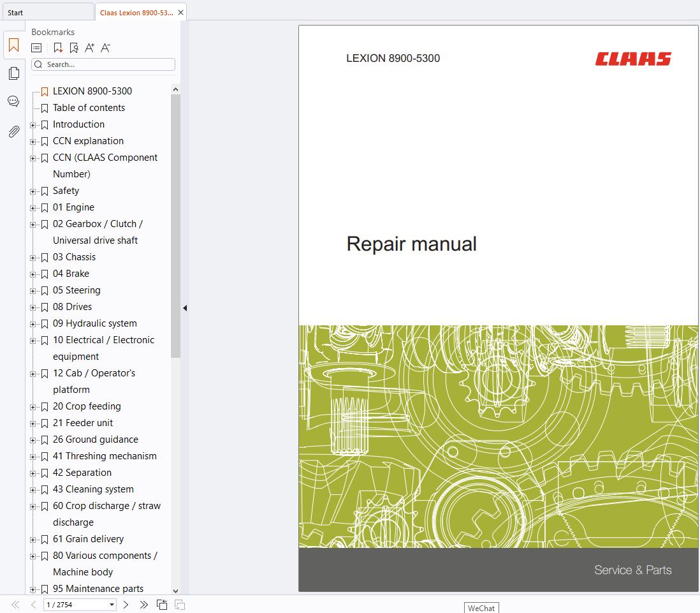Select the find bookmark tool

pos(73,47)
